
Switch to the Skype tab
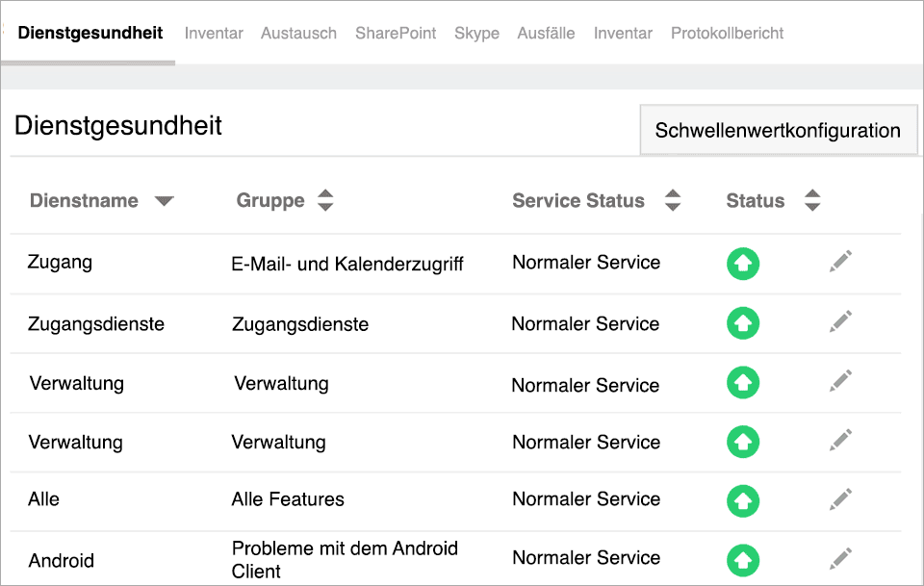click(477, 32)
